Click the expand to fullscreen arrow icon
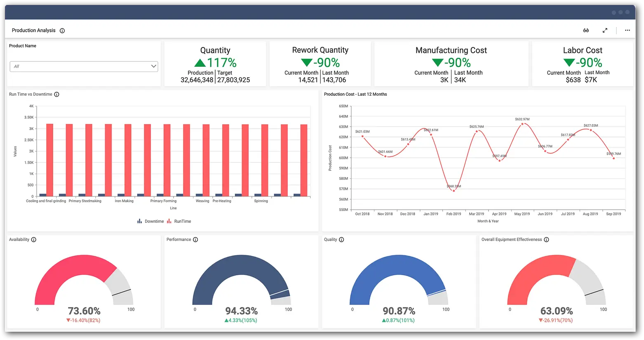 (605, 31)
